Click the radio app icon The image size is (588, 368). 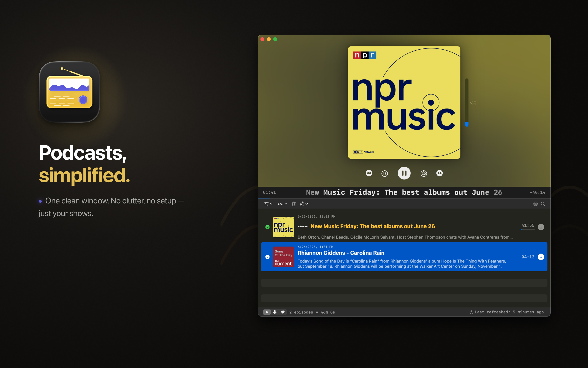(69, 92)
